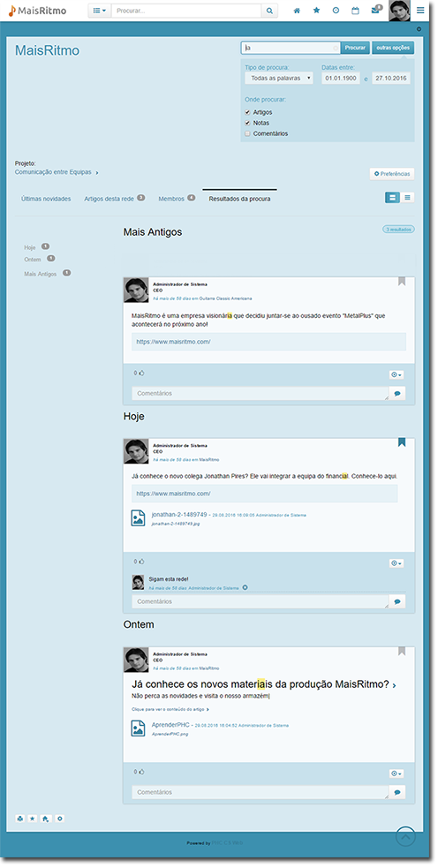The width and height of the screenshot is (438, 868).
Task: Click the top search magnifier button
Action: 269,11
